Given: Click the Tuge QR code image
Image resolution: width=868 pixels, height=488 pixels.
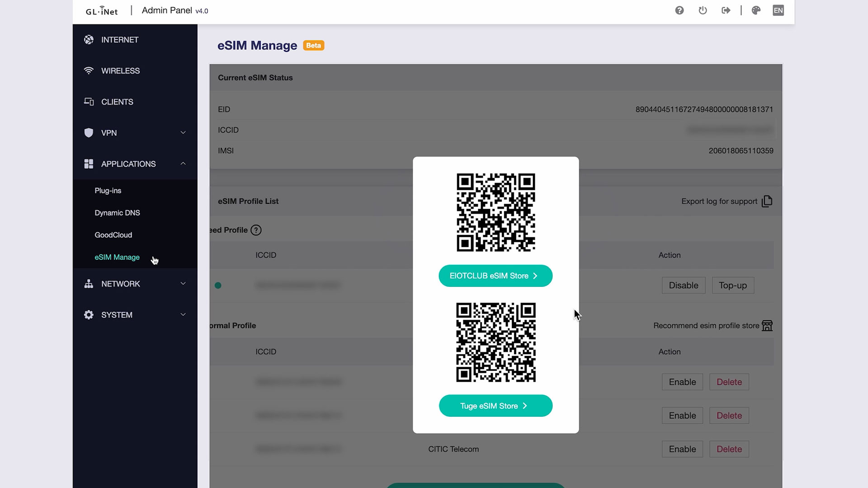Looking at the screenshot, I should tap(496, 343).
